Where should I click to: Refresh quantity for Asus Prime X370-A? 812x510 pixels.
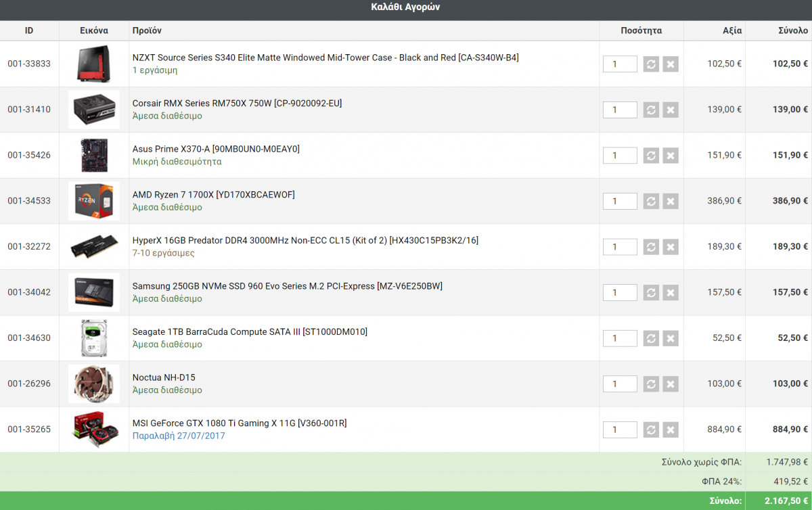tap(651, 156)
